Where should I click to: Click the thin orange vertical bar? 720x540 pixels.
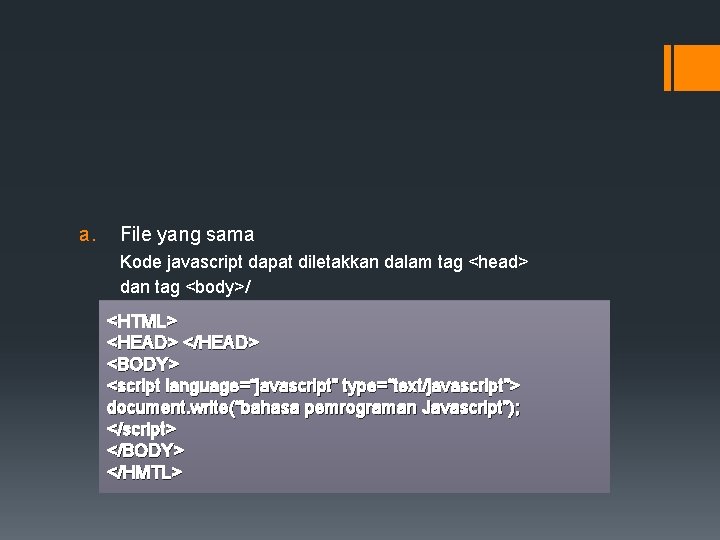pyautogui.click(x=668, y=68)
